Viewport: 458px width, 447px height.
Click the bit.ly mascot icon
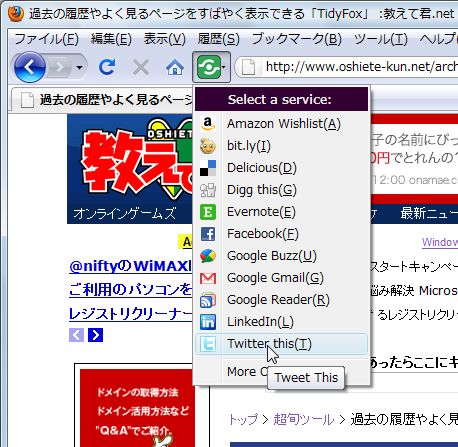pos(208,146)
